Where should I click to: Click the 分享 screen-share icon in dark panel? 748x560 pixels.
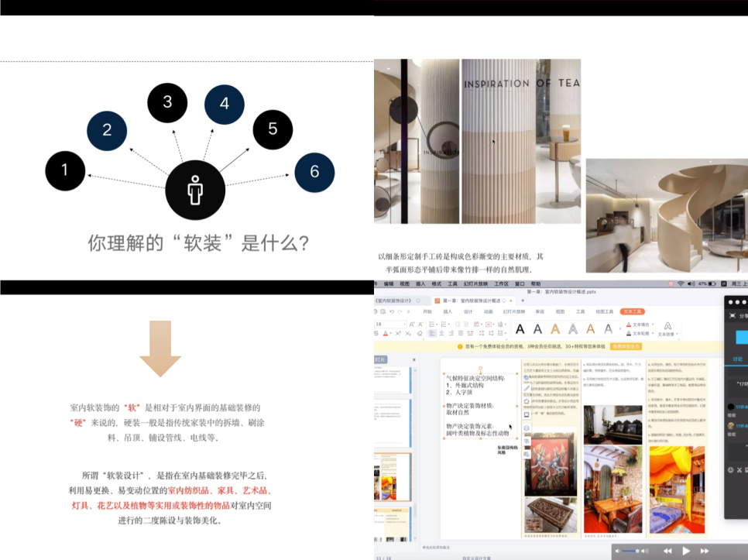(x=733, y=316)
